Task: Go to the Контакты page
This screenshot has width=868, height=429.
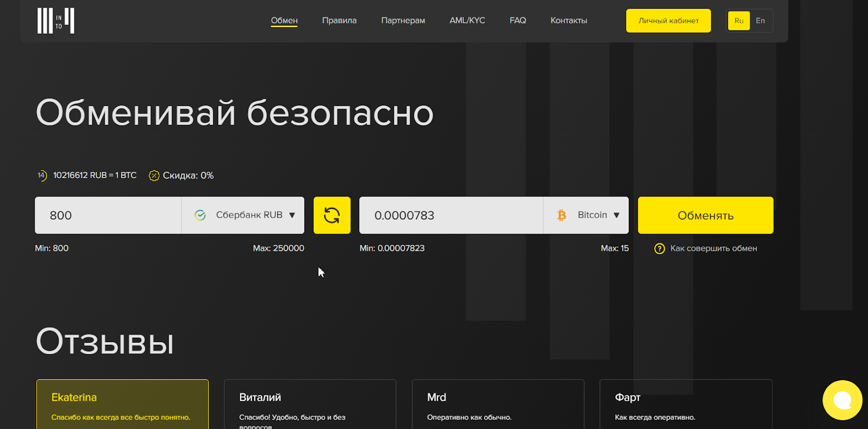Action: coord(569,21)
